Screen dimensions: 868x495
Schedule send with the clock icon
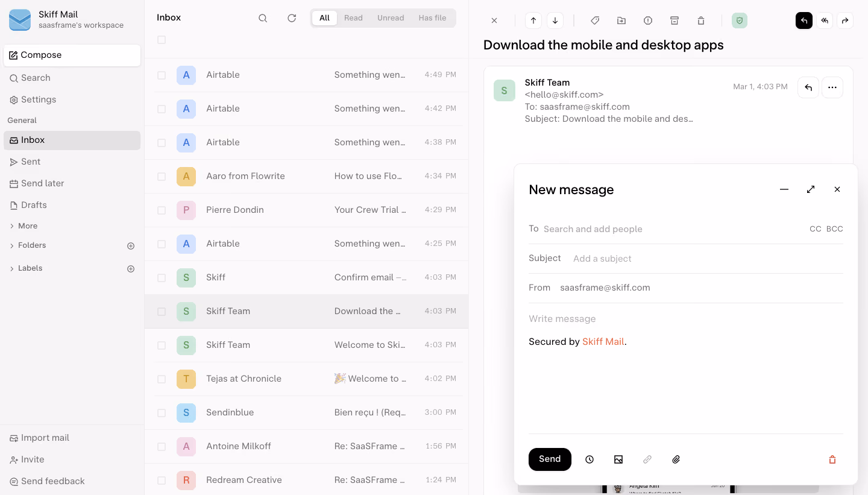tap(590, 459)
